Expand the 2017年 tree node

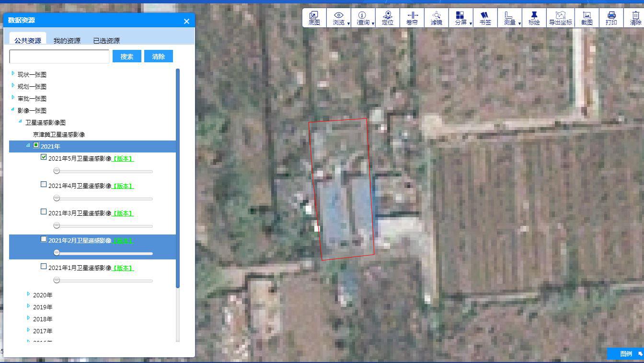(x=28, y=330)
